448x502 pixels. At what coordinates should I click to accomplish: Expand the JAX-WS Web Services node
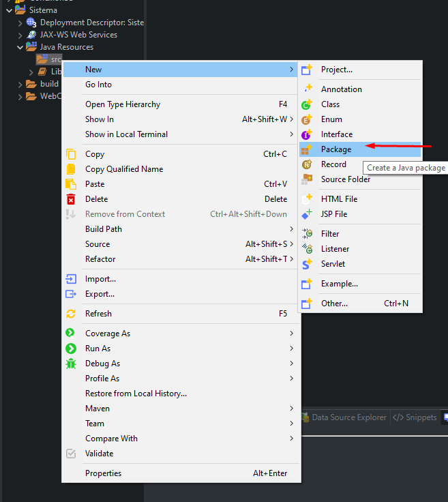click(20, 35)
